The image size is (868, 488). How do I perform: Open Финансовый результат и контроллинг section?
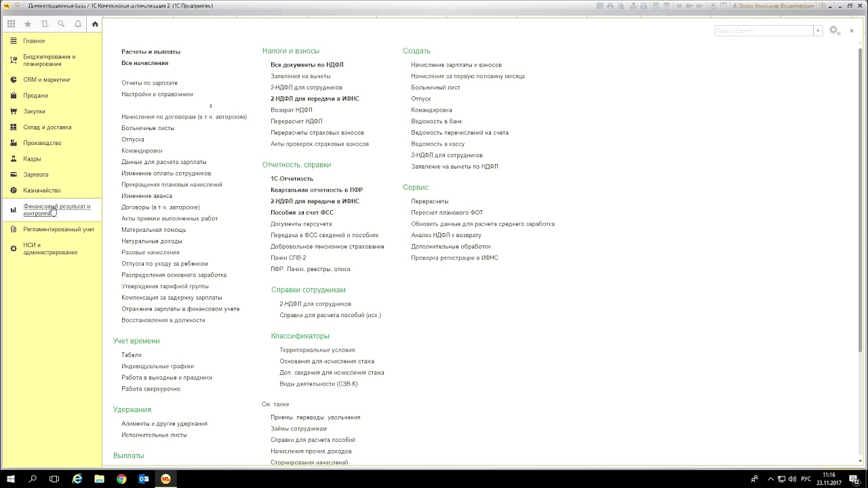coord(57,209)
